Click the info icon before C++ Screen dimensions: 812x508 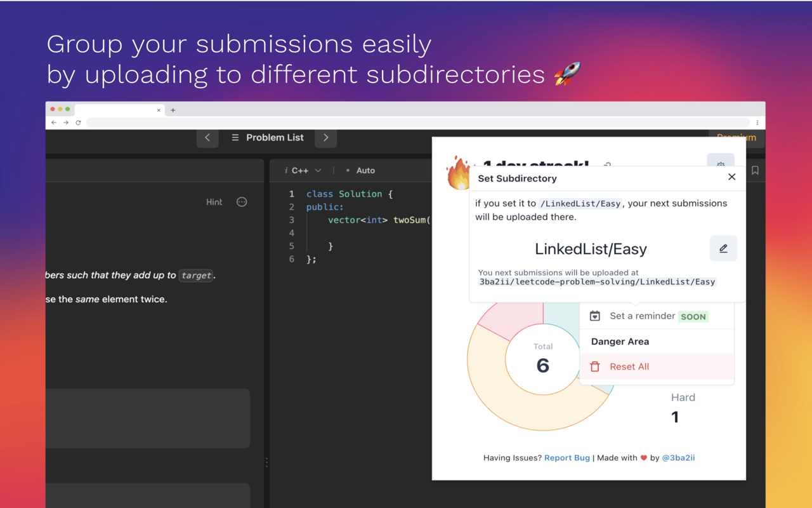[285, 170]
